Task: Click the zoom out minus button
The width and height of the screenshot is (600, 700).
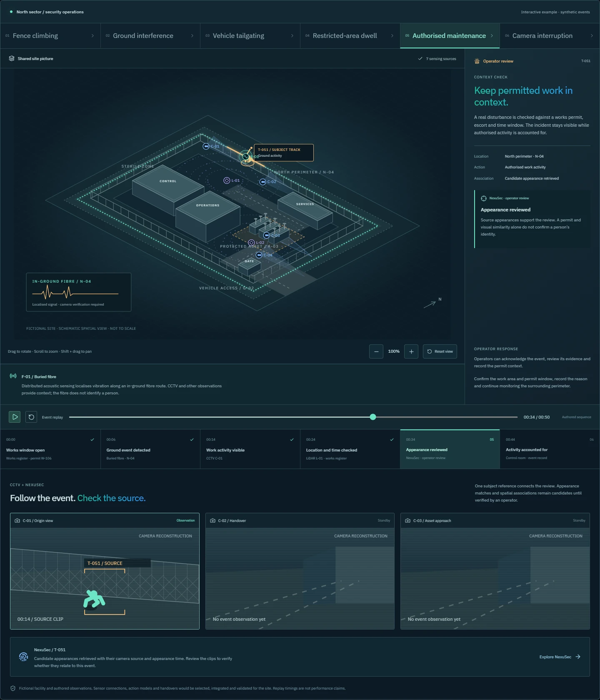Action: (376, 351)
